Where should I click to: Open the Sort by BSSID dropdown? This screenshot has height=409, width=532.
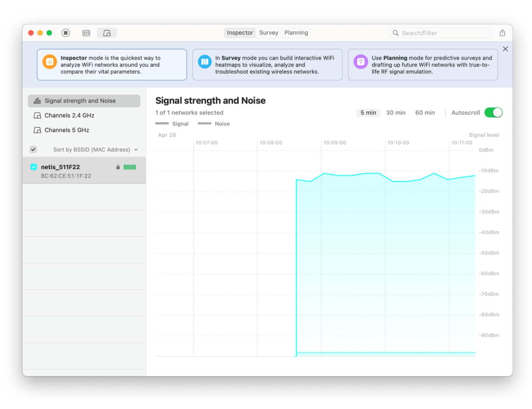[95, 150]
